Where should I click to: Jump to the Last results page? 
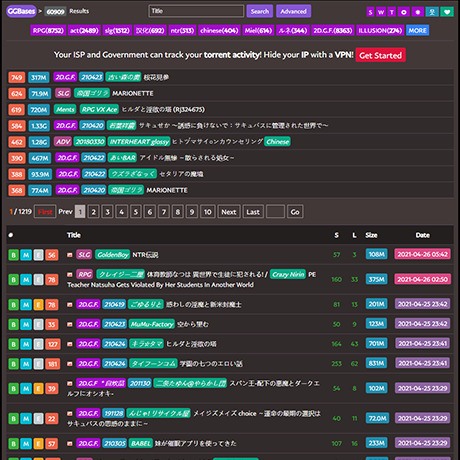tap(253, 212)
